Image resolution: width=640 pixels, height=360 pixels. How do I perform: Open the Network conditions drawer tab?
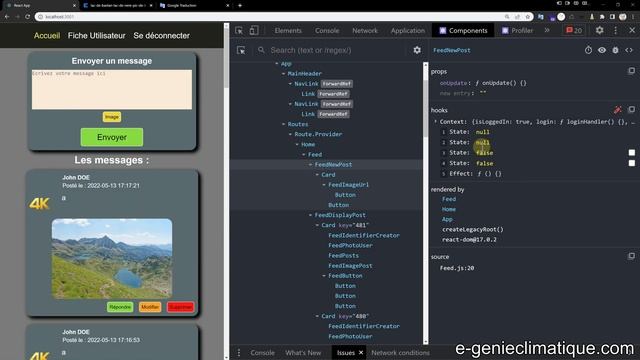point(400,353)
